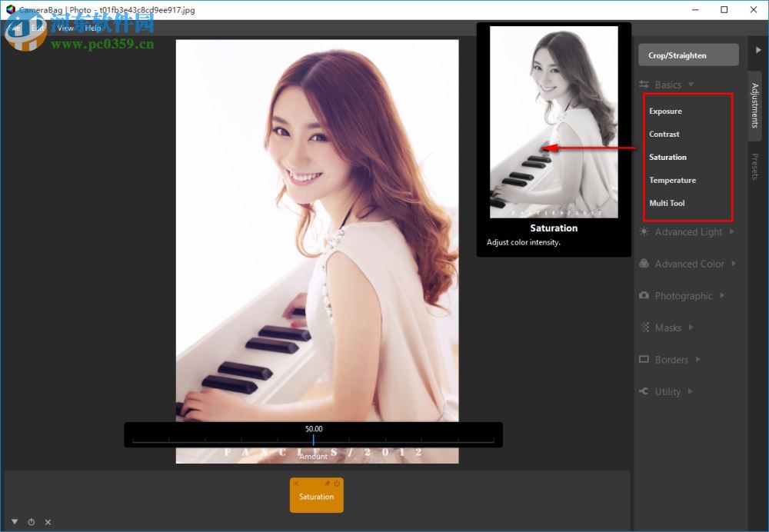Image resolution: width=769 pixels, height=532 pixels.
Task: Click the Photographic label
Action: (684, 296)
